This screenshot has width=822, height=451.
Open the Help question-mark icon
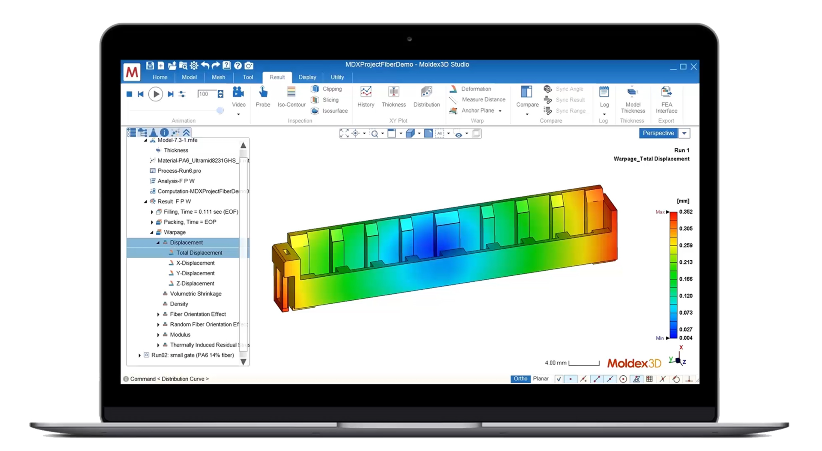pyautogui.click(x=238, y=66)
